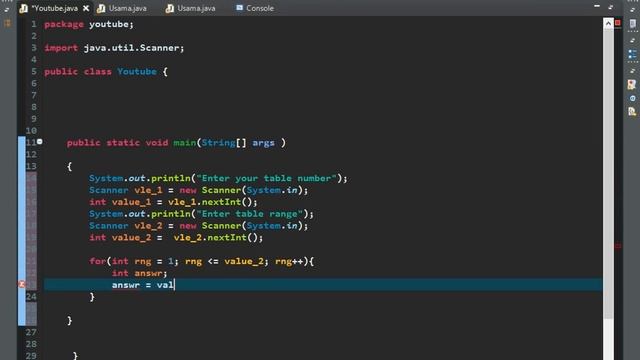This screenshot has height=360, width=640.
Task: Click the red error marker on line 23 gutter
Action: click(22, 284)
